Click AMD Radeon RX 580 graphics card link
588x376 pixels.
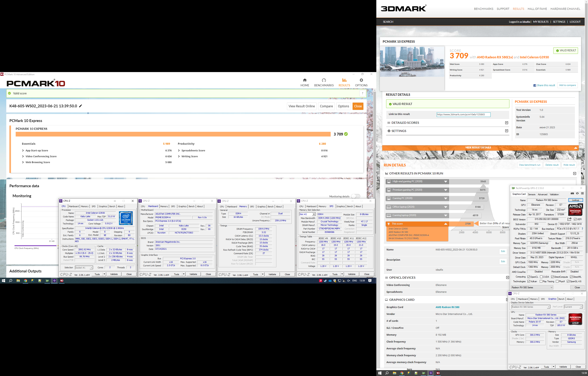(447, 307)
